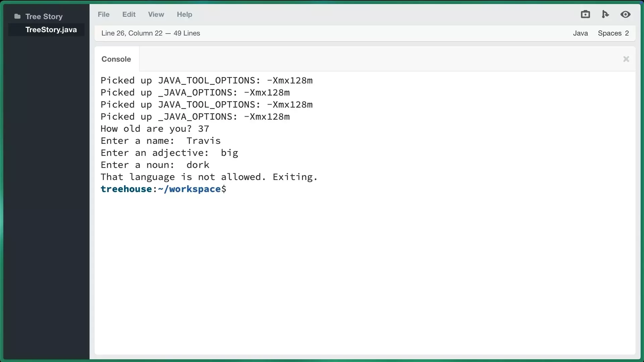Open the Help menu
644x362 pixels.
click(184, 14)
